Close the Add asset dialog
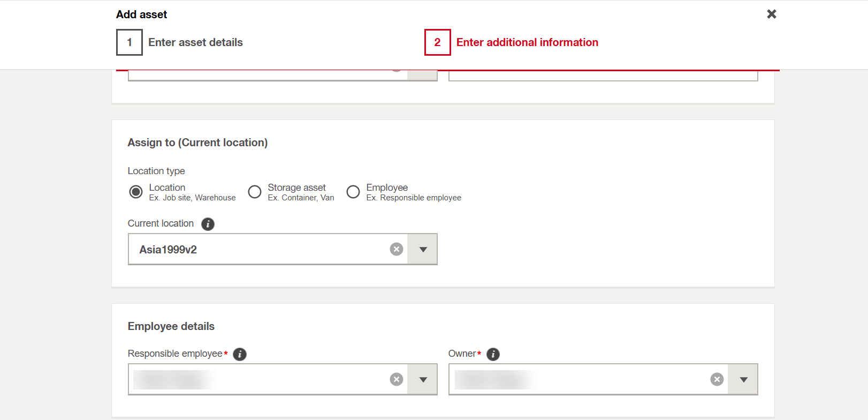 (771, 14)
